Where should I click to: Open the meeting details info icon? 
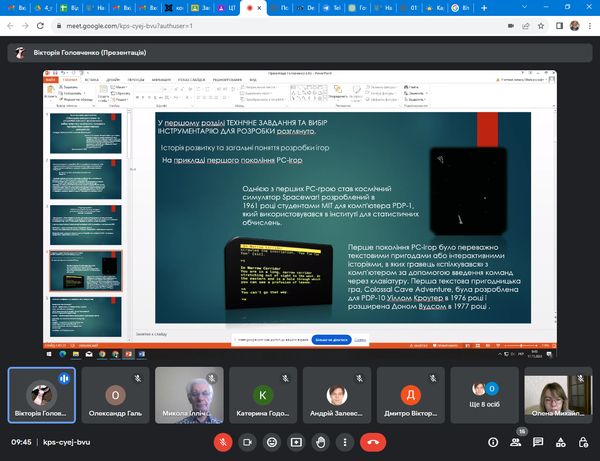(492, 441)
